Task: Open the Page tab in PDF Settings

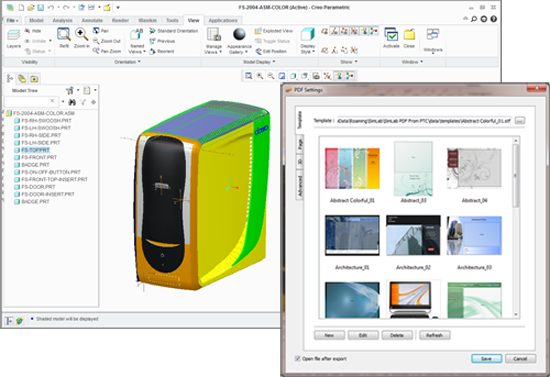Action: 300,144
